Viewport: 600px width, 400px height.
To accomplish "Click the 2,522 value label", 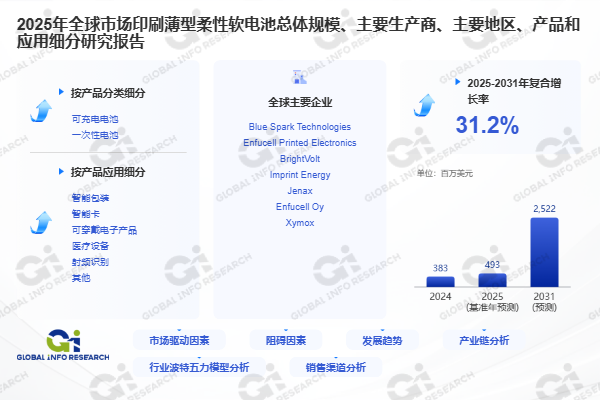I will [x=545, y=209].
